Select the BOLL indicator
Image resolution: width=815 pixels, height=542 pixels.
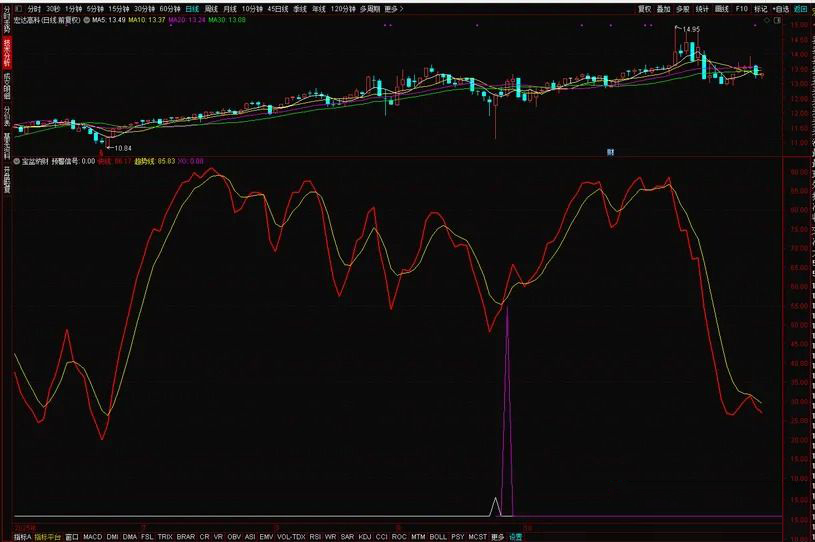(x=438, y=537)
